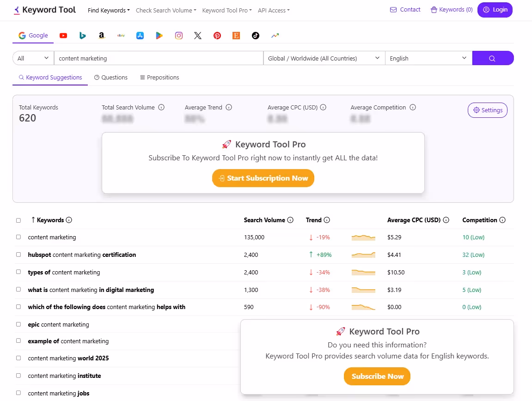Image resolution: width=532 pixels, height=401 pixels.
Task: Open the Keywords (0) basket
Action: tap(452, 10)
